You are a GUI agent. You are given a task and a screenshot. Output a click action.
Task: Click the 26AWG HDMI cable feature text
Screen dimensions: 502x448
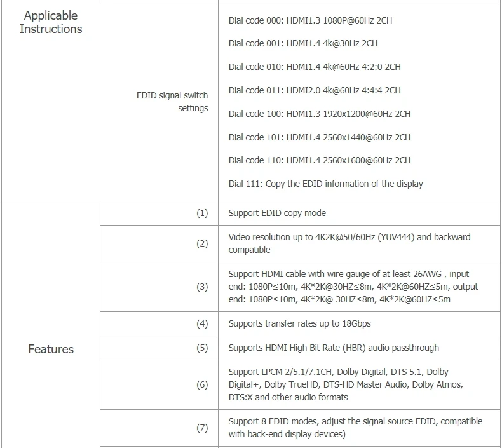[x=353, y=287]
